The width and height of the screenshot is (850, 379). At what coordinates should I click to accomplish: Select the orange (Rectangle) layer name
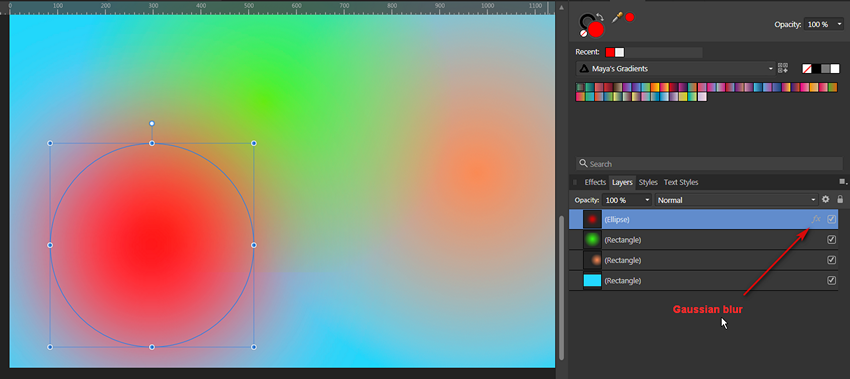pos(622,260)
